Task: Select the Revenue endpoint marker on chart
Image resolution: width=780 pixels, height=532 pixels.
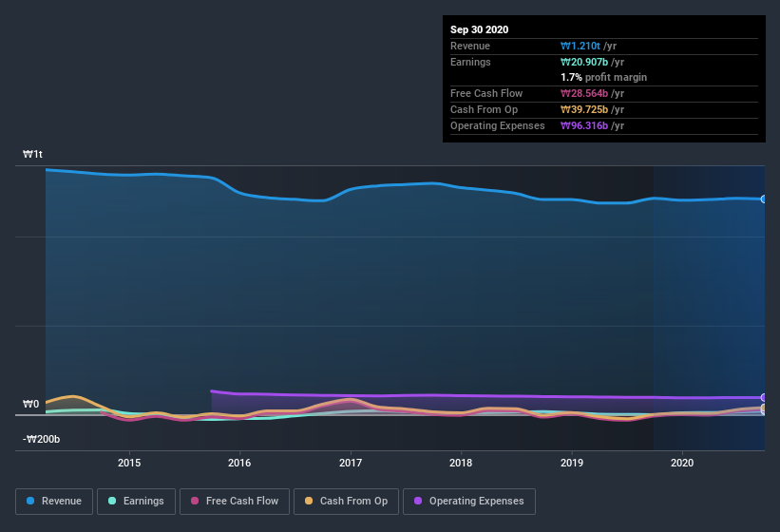Action: pyautogui.click(x=764, y=199)
